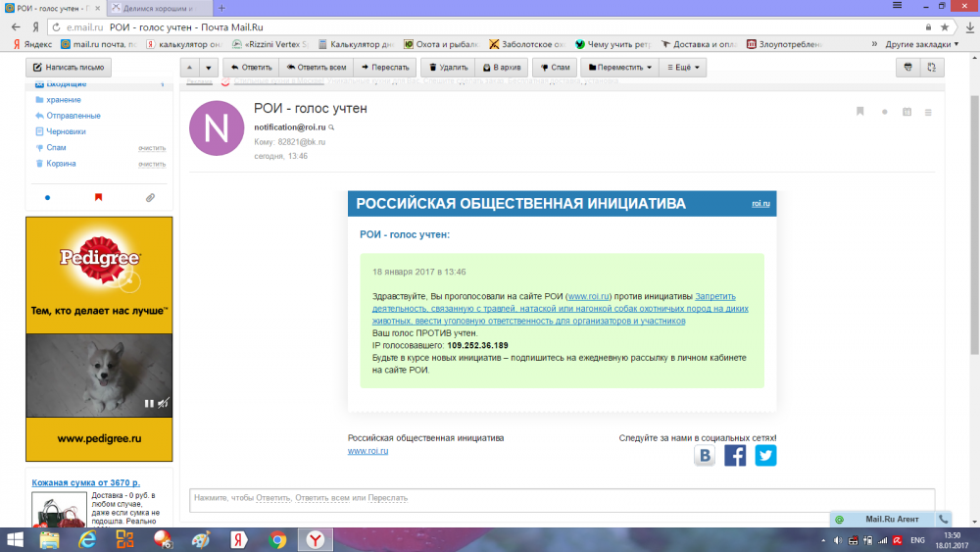Click the print icon in toolbar
The height and width of the screenshot is (552, 980).
point(907,68)
